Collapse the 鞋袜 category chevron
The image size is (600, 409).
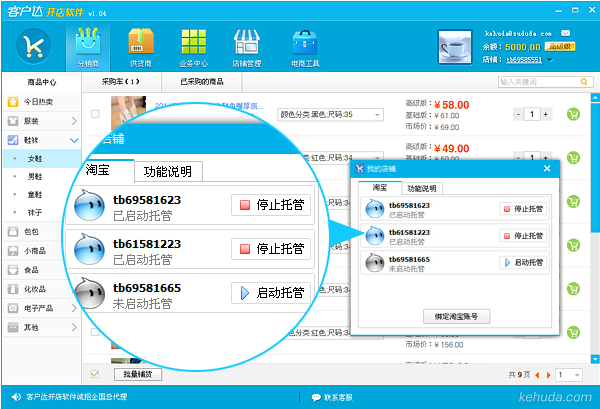click(x=74, y=140)
